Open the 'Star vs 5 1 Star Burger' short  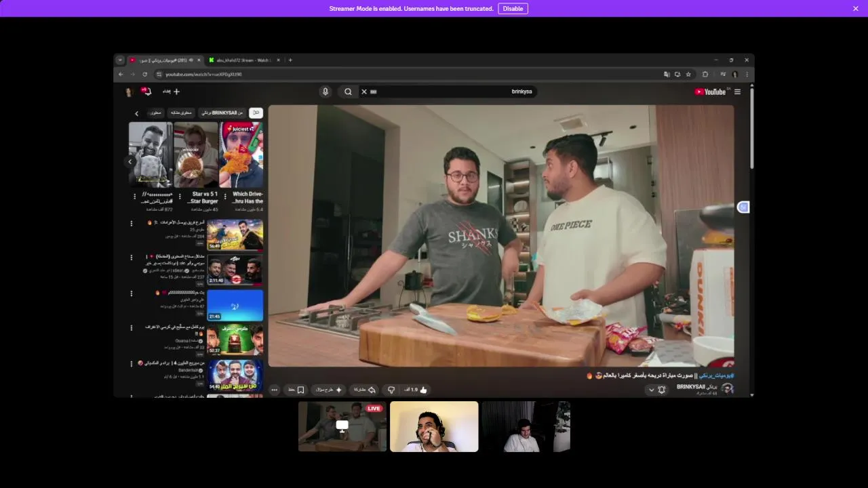196,155
